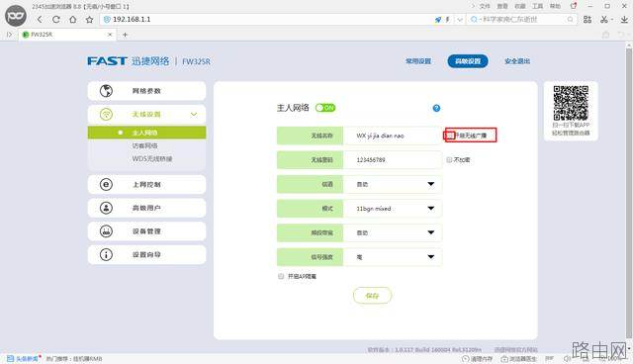This screenshot has width=633, height=364.
Task: Toggle the 不加密 checkbox
Action: pos(449,160)
